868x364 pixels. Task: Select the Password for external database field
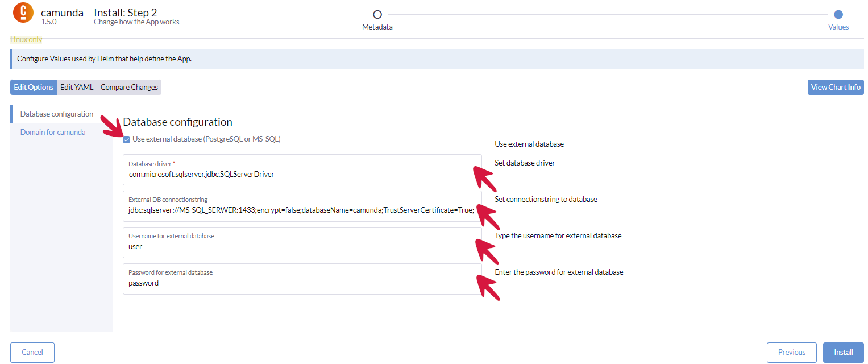pos(301,283)
